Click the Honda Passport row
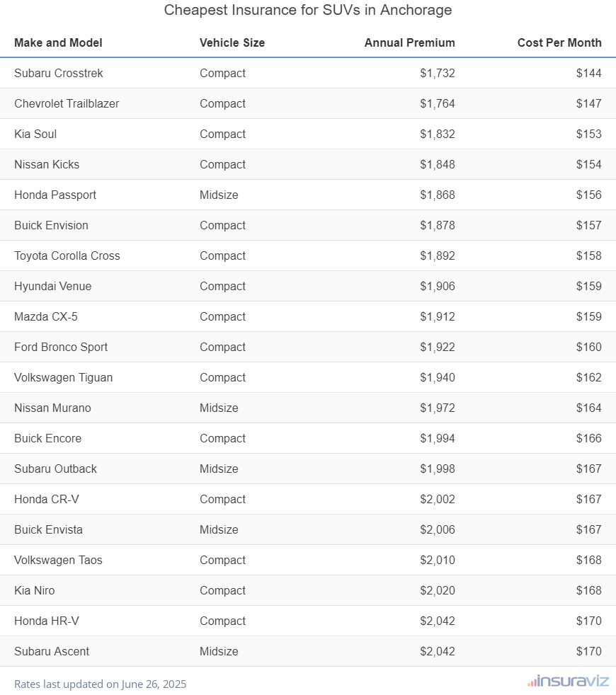The image size is (616, 695). 55,195
